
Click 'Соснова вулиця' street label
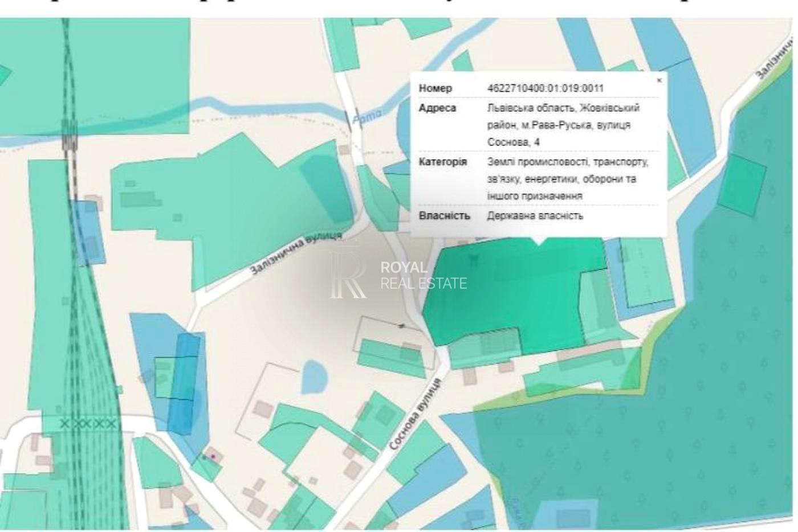pyautogui.click(x=415, y=415)
